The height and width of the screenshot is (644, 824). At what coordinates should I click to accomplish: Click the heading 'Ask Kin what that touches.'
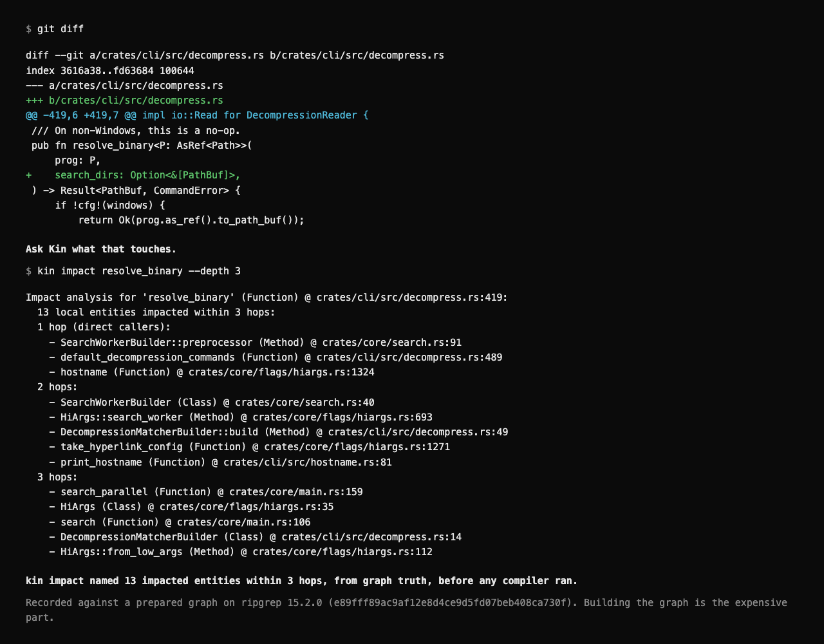coord(101,249)
